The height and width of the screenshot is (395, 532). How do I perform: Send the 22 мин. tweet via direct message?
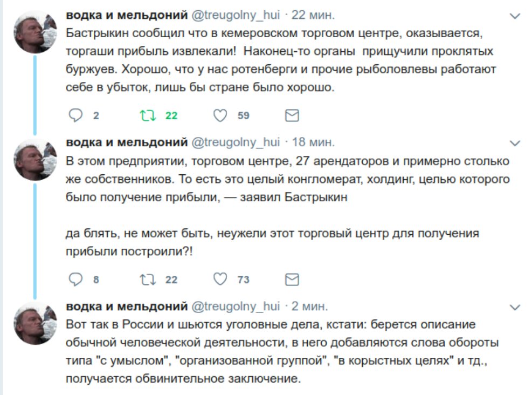coord(292,115)
